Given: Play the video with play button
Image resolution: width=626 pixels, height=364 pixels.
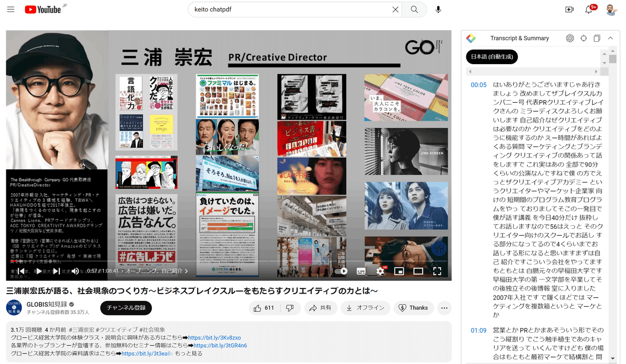Looking at the screenshot, I should 39,271.
